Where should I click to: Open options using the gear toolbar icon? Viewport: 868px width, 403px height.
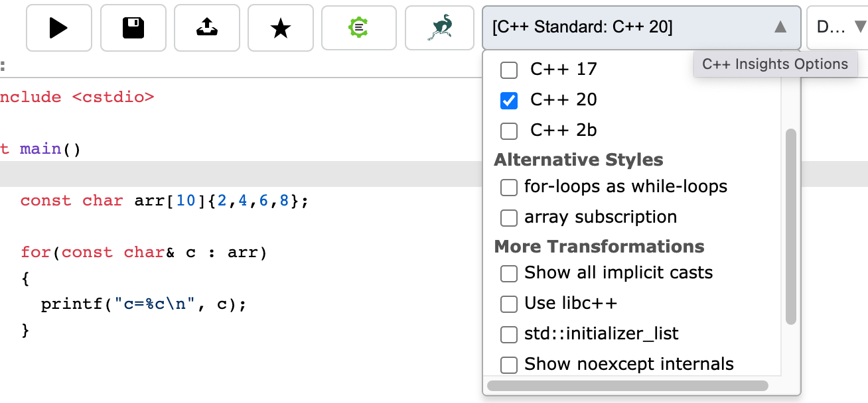pos(358,28)
